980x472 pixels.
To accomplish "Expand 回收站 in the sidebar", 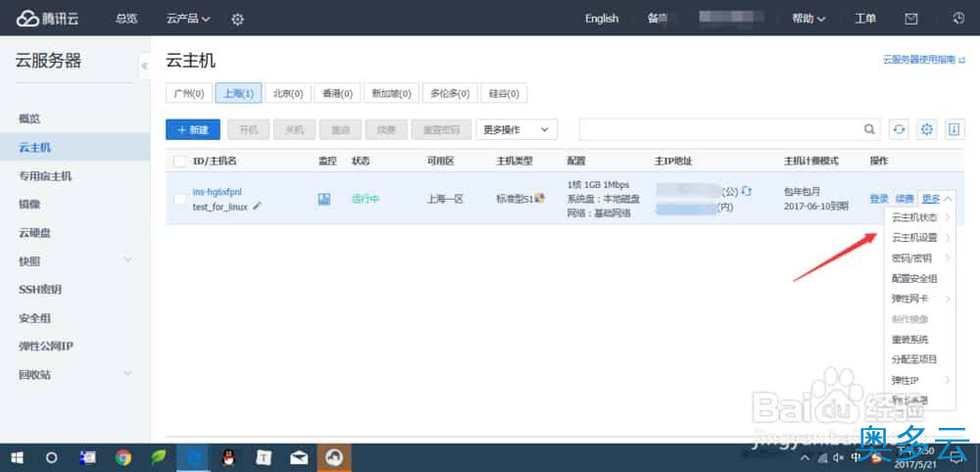I will pos(127,373).
